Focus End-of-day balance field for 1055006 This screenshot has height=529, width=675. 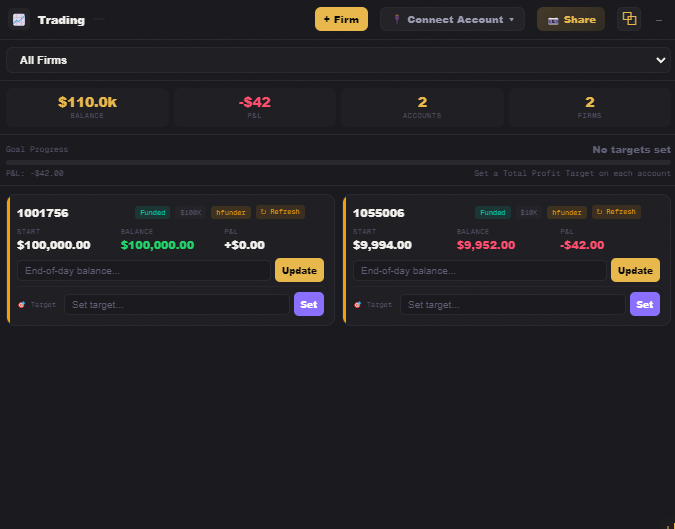[480, 271]
